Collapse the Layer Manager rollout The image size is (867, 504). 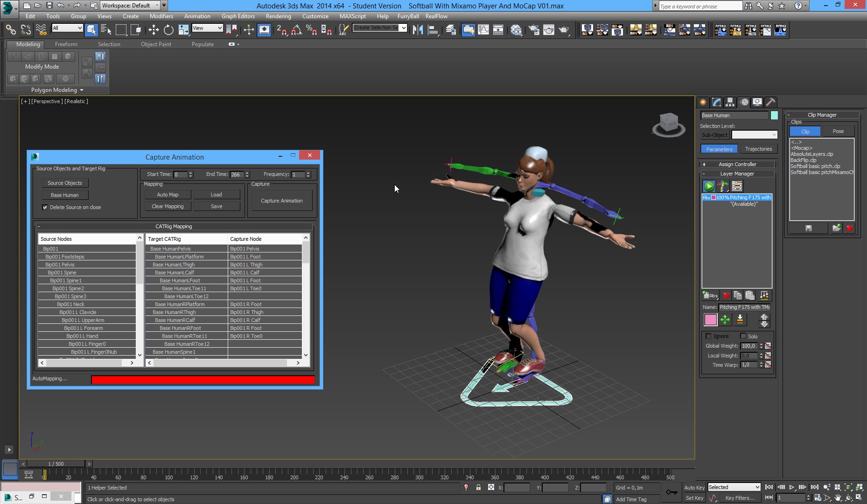tap(737, 174)
